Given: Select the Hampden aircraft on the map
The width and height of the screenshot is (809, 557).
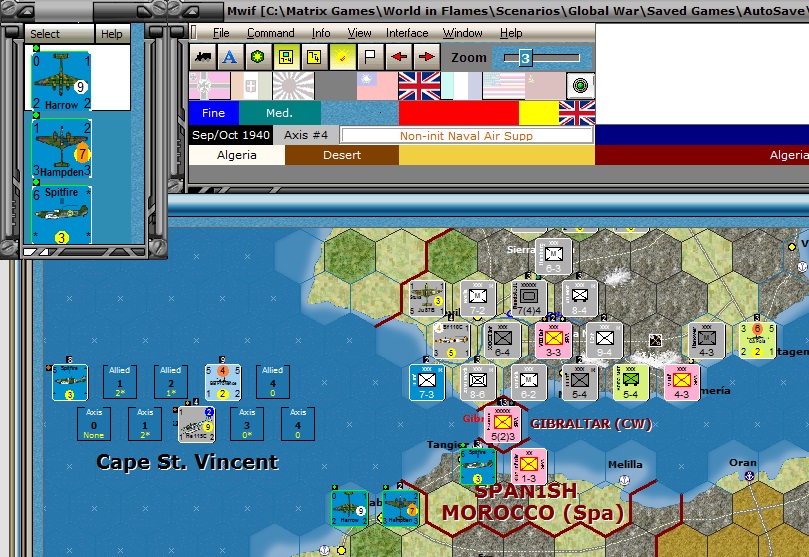Looking at the screenshot, I should tap(401, 509).
